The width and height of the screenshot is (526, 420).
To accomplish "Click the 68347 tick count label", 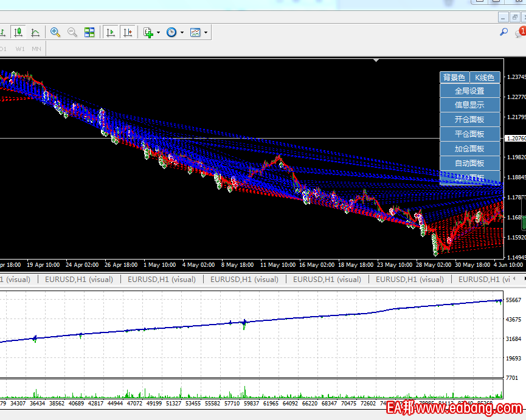I will (x=329, y=403).
